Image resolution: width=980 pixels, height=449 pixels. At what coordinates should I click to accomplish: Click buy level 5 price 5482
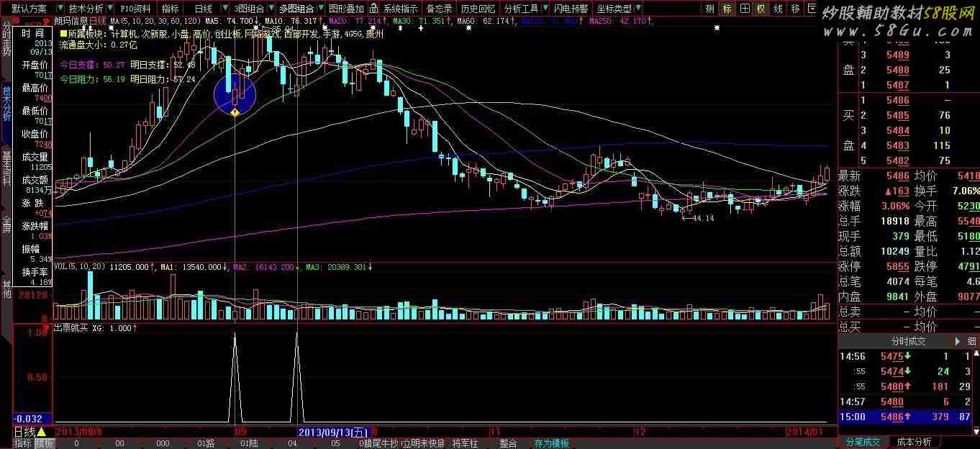(897, 160)
